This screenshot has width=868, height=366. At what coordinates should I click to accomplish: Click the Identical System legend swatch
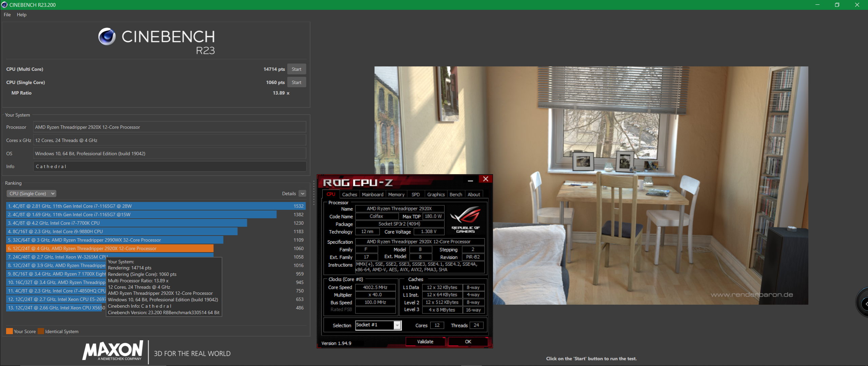[41, 331]
